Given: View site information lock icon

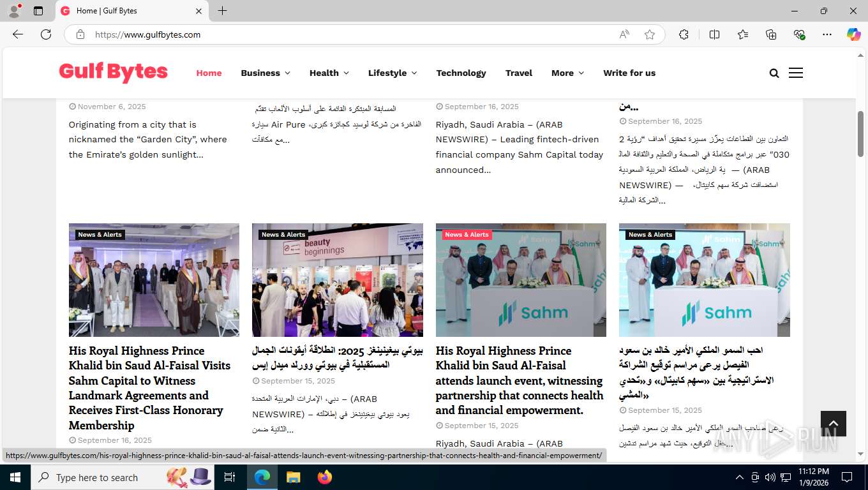Looking at the screenshot, I should [80, 34].
